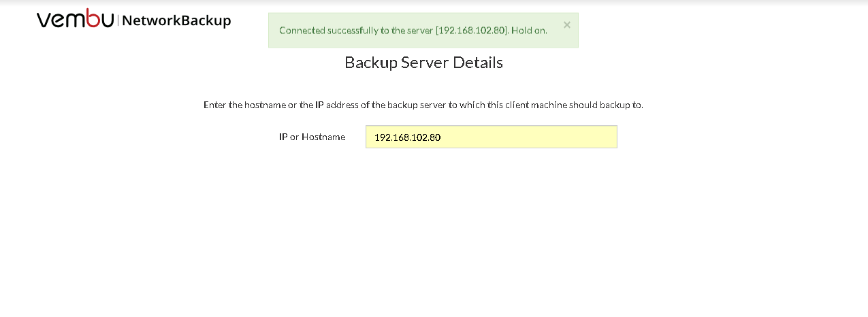868x317 pixels.
Task: Place cursor on 192.168.102.80 in the field
Action: click(x=408, y=137)
